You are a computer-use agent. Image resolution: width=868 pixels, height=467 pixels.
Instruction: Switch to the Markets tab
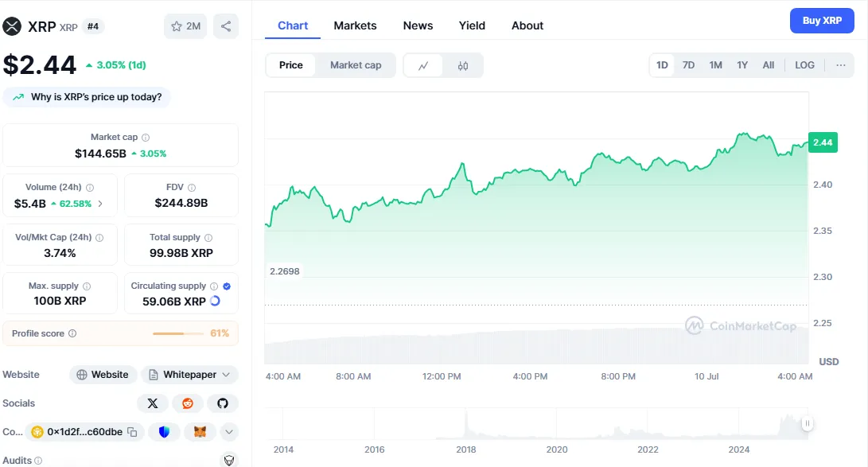[355, 25]
